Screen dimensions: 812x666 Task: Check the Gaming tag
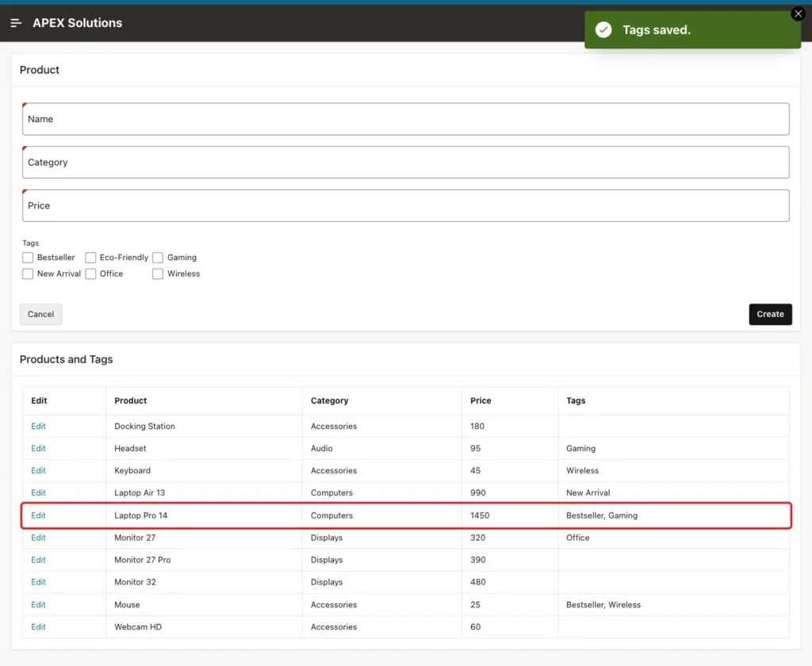coord(158,258)
